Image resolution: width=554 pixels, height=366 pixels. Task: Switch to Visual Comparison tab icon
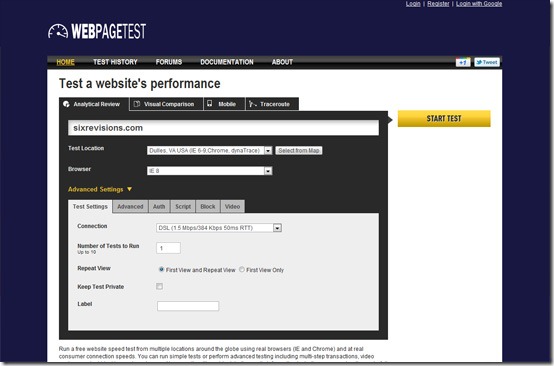(137, 104)
